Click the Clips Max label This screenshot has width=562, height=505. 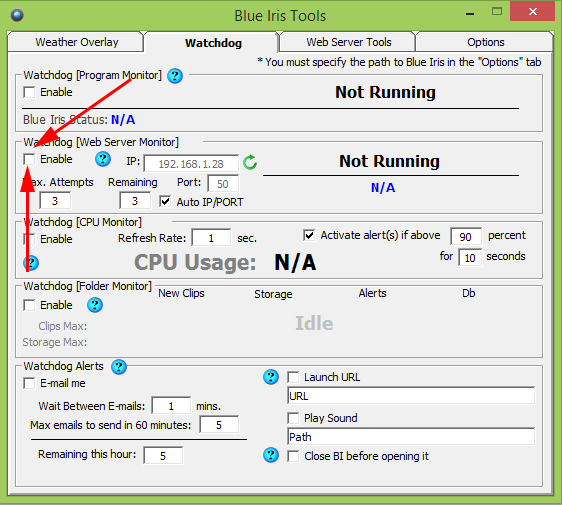pos(62,326)
